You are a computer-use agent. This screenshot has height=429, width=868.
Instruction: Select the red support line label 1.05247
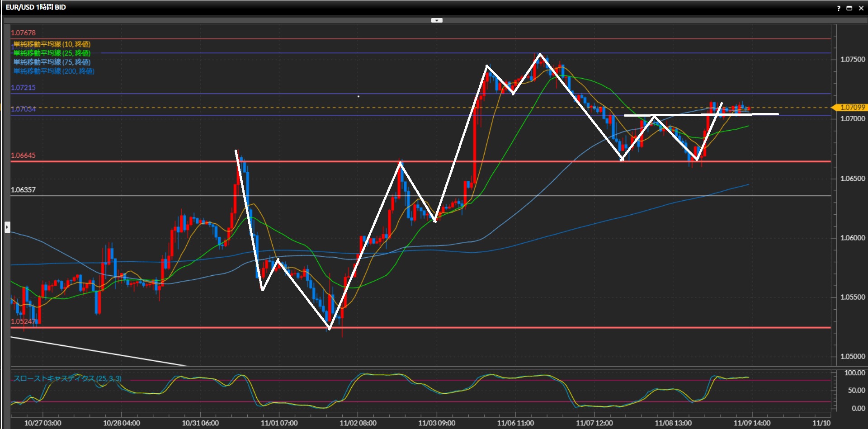click(23, 321)
